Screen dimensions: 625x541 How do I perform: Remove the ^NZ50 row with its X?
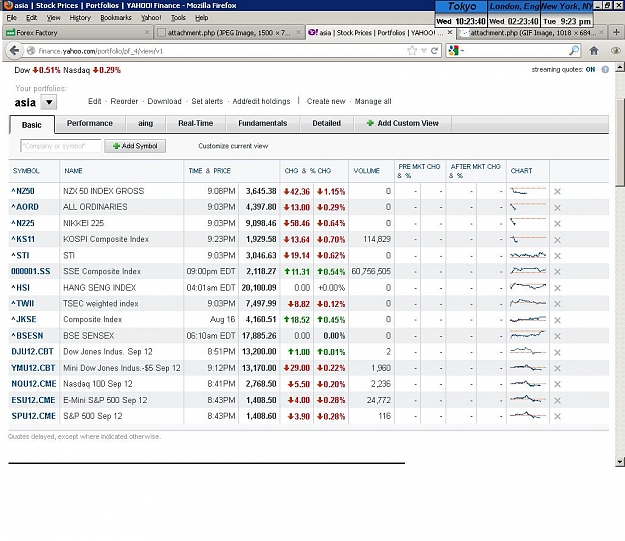557,191
